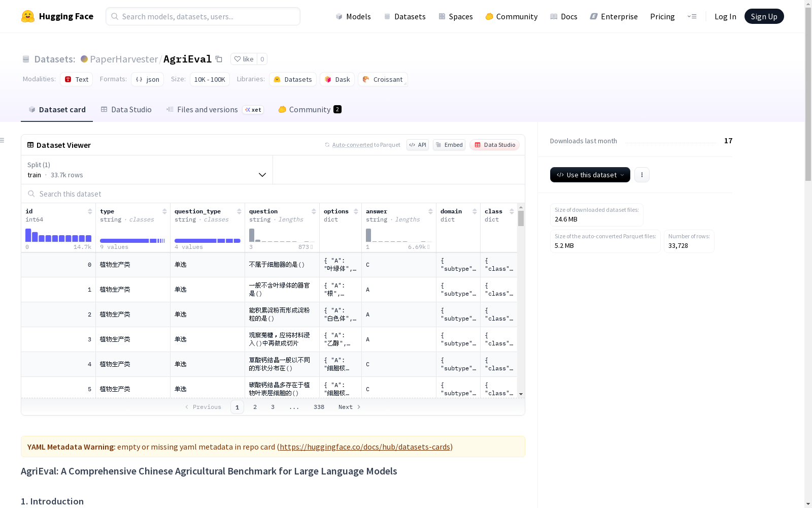Select the Text modality tag
Screen dimensions: 812x508
(x=77, y=79)
